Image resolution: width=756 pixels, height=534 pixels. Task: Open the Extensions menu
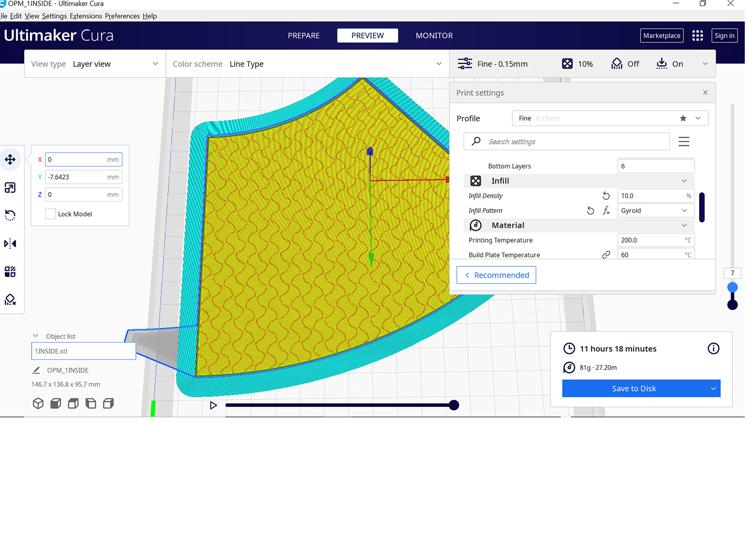pos(85,16)
